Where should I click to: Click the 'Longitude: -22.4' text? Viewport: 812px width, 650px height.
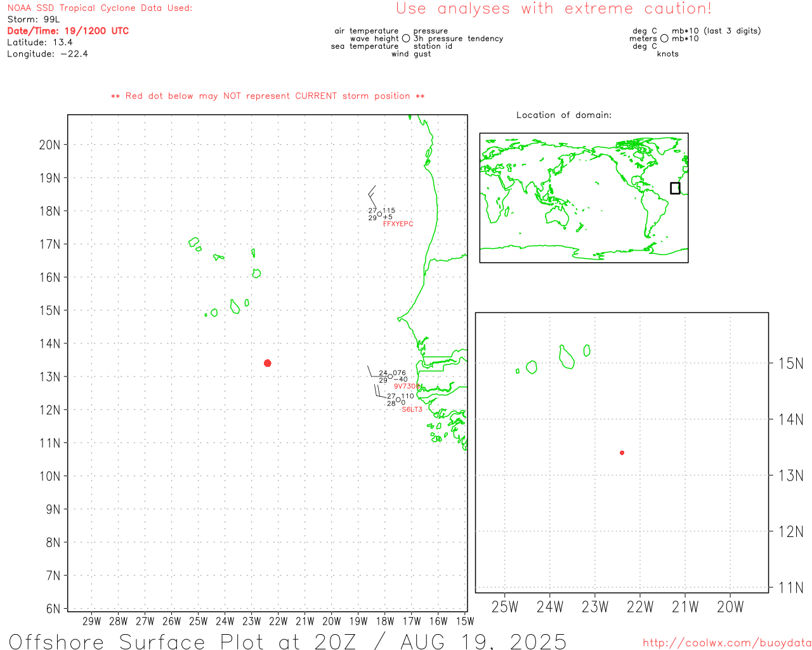[x=48, y=54]
